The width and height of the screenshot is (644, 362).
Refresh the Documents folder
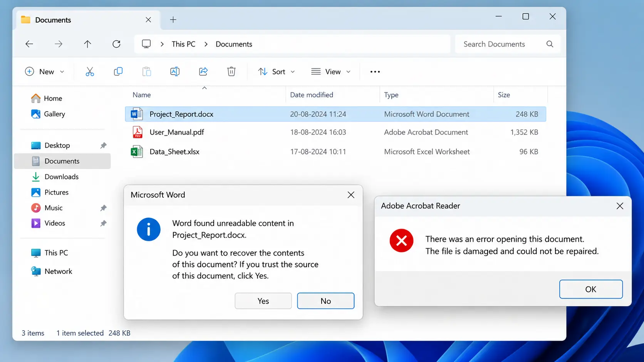click(116, 44)
